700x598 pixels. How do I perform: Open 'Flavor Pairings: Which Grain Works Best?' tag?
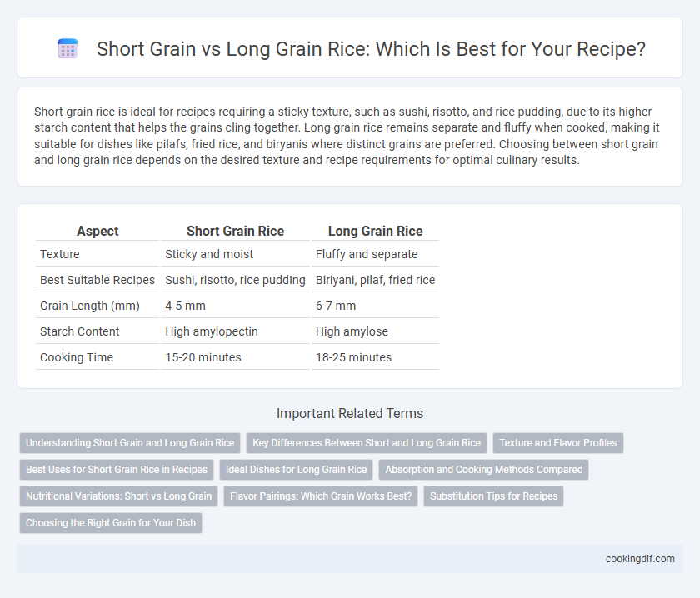tap(321, 496)
